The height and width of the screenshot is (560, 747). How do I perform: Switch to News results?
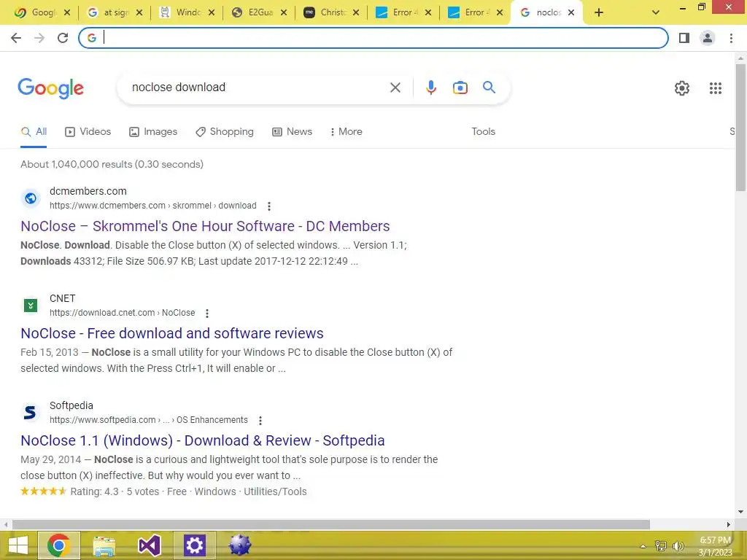[292, 132]
